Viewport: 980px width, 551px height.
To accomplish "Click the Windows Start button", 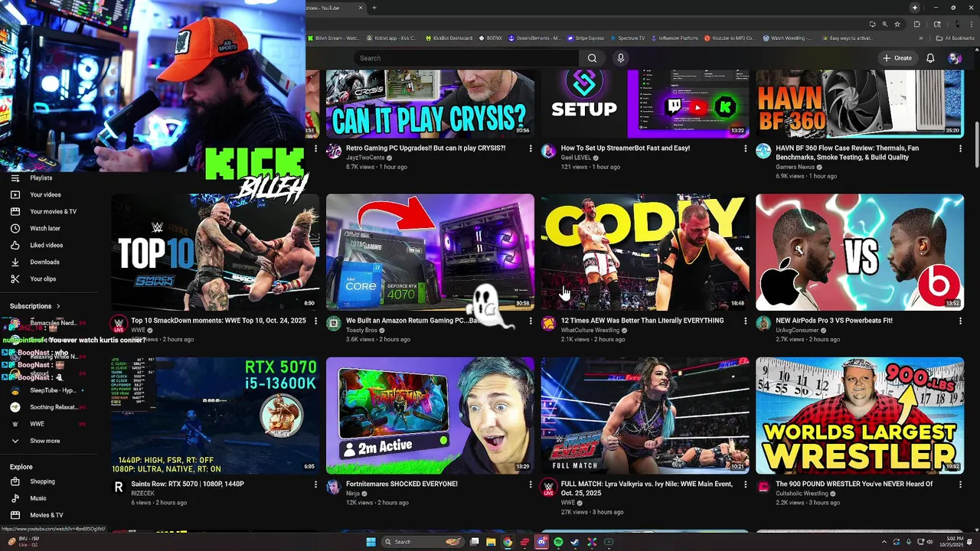I will tap(371, 542).
